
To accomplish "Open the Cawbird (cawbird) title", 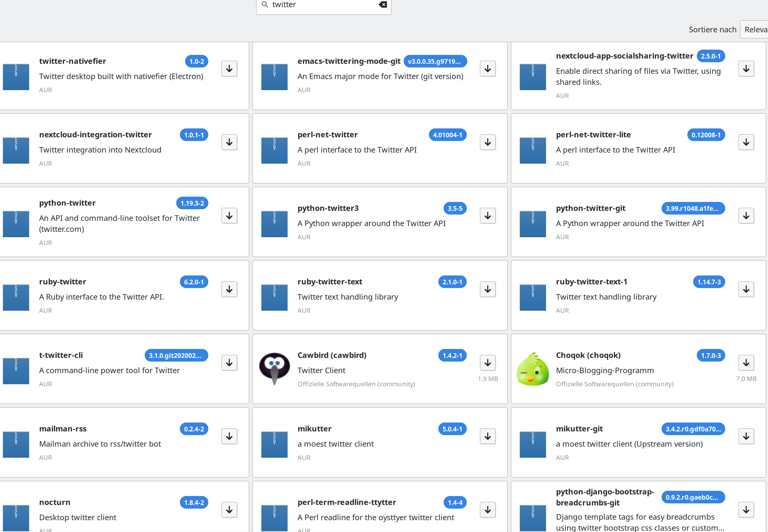I will click(332, 355).
